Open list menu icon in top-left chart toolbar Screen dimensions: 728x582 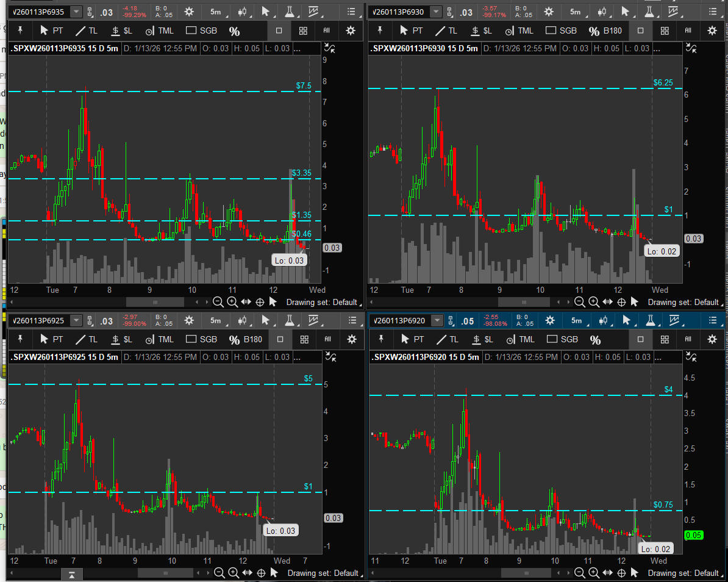[351, 12]
